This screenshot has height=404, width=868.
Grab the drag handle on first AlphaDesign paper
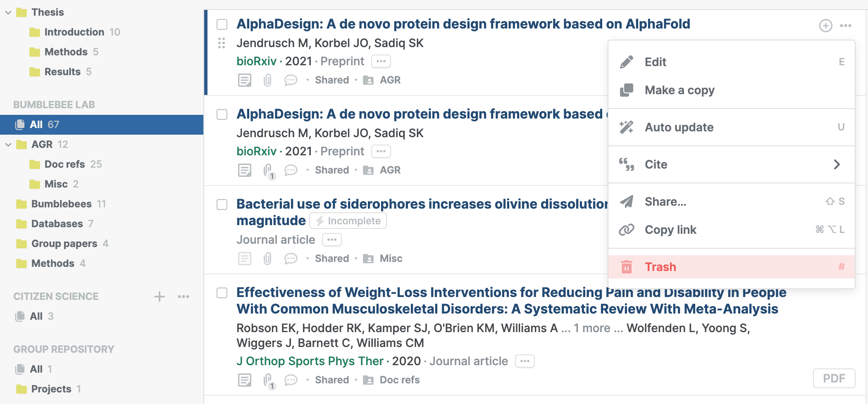point(222,43)
